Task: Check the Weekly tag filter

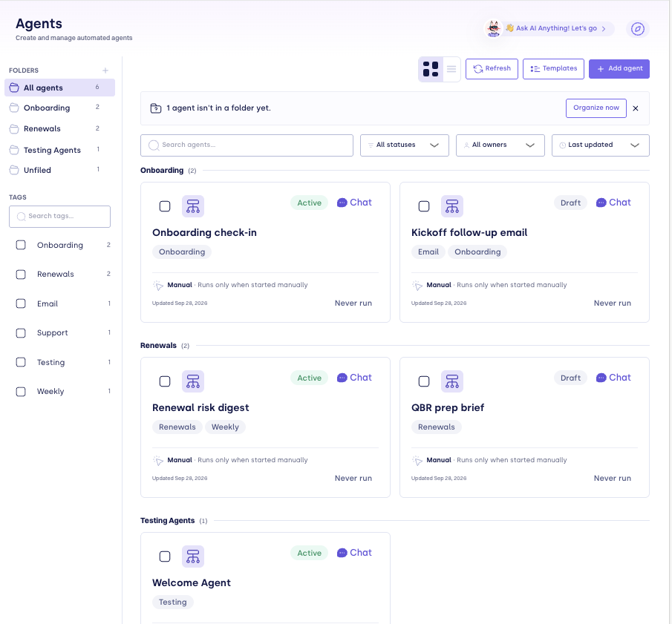Action: [x=21, y=392]
